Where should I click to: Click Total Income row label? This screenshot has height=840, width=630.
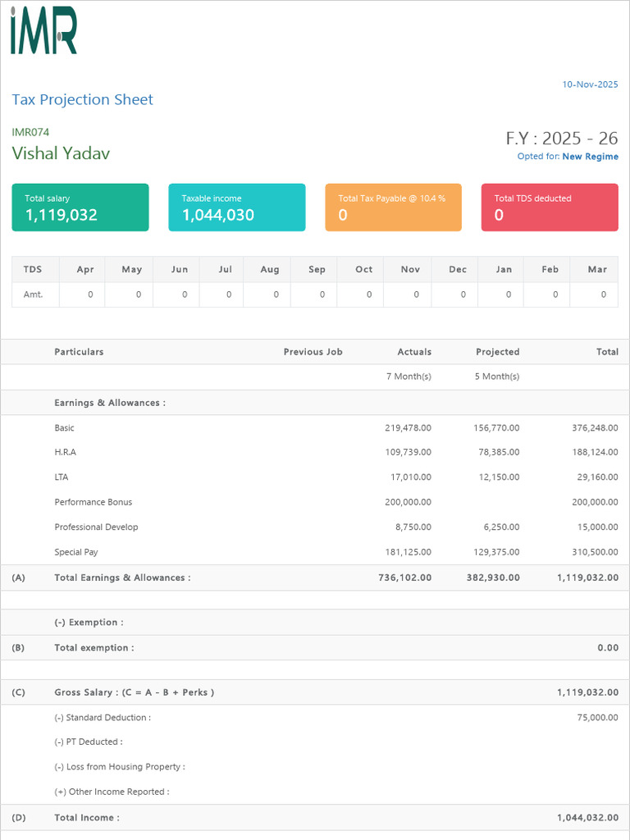[87, 818]
